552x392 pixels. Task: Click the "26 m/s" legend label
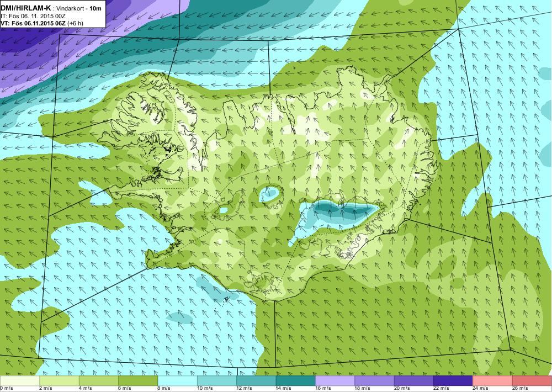click(521, 389)
